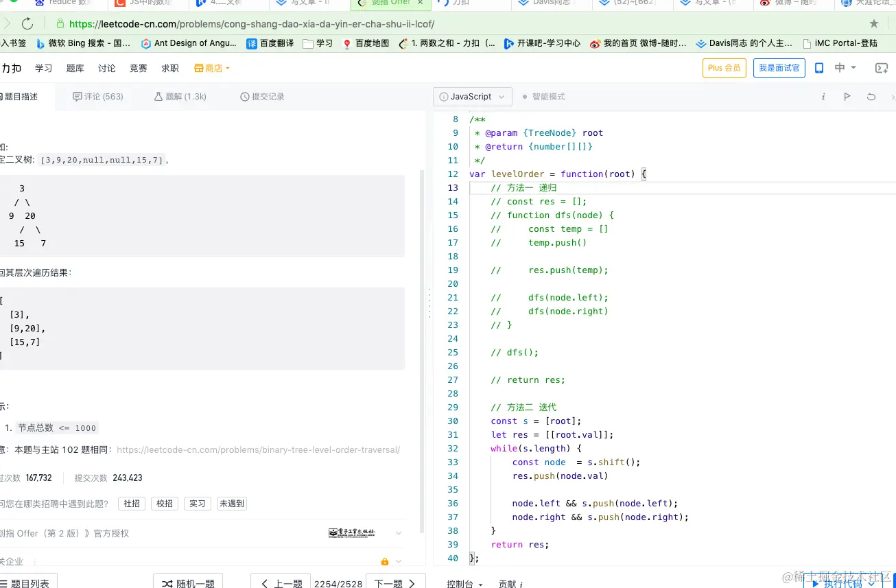Screen dimensions: 896x588
Task: Click the Plus 会员 button
Action: click(x=724, y=68)
